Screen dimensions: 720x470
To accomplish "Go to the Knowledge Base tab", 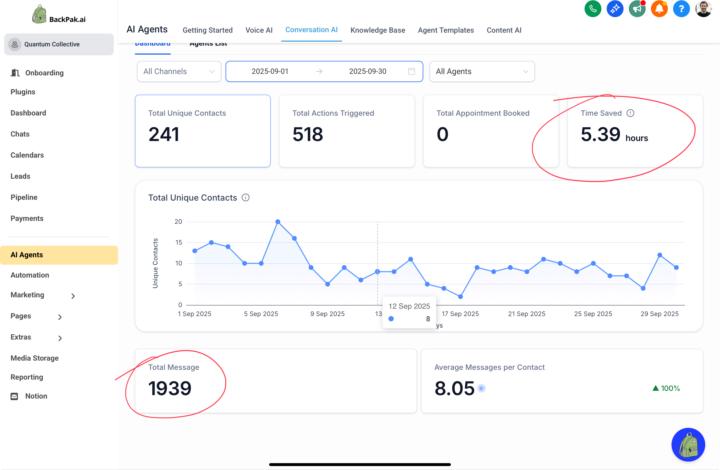I will tap(377, 30).
